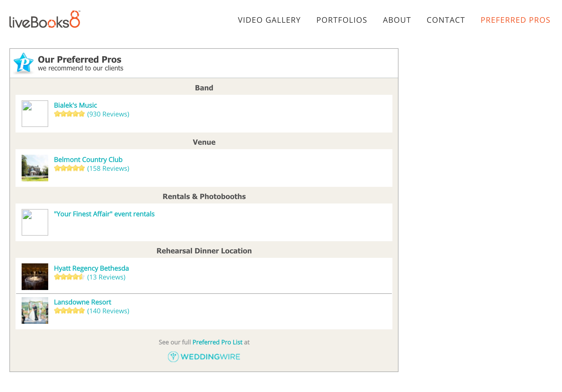
Task: Open Hyatt Regency Bethesda thumbnail photo
Action: point(35,277)
